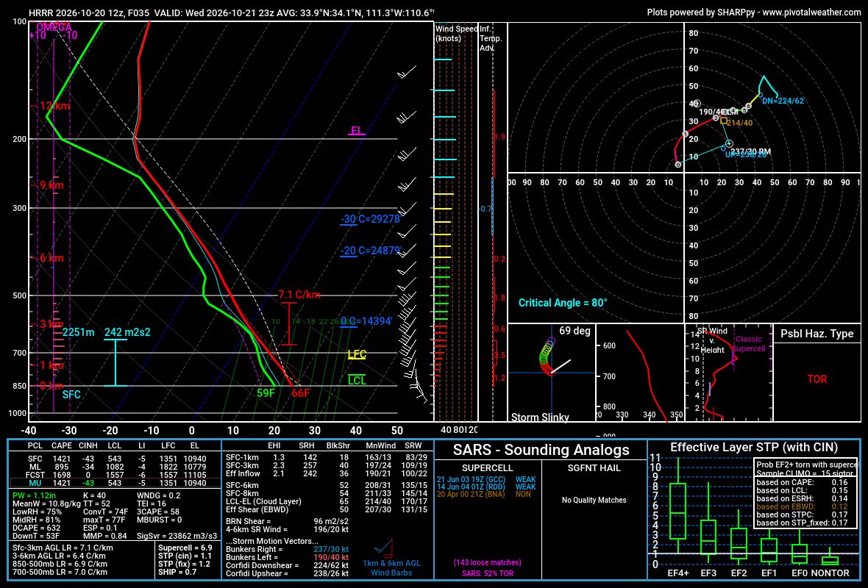Click the 9 km height marker

pyautogui.click(x=51, y=185)
